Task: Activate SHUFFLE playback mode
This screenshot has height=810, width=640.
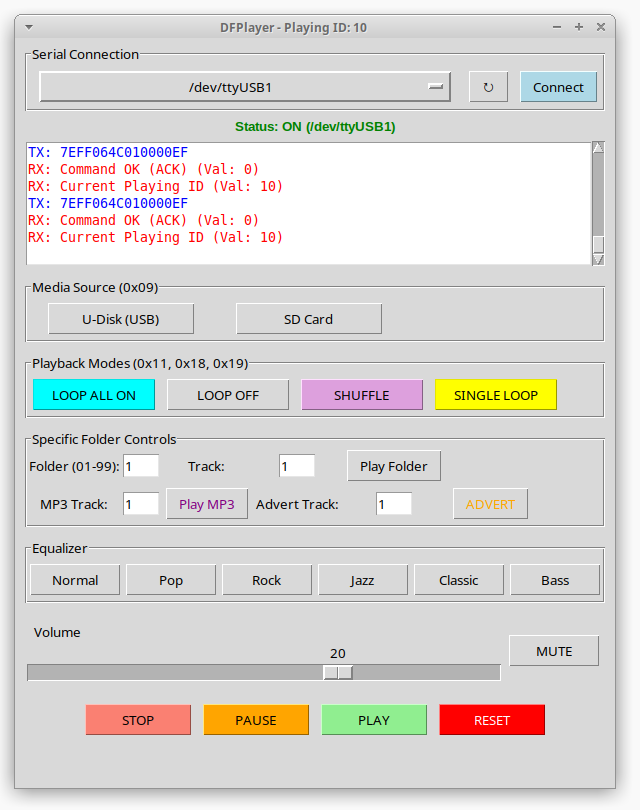Action: coord(362,395)
